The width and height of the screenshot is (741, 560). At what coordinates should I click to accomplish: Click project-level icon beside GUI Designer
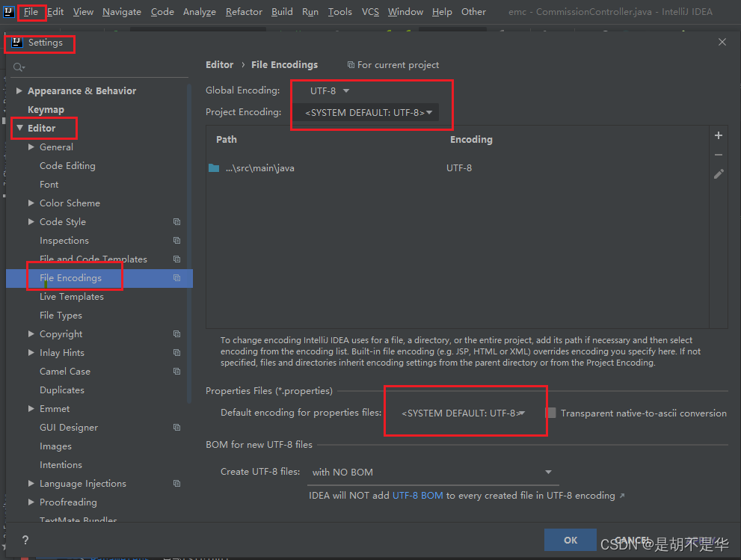[x=176, y=427]
